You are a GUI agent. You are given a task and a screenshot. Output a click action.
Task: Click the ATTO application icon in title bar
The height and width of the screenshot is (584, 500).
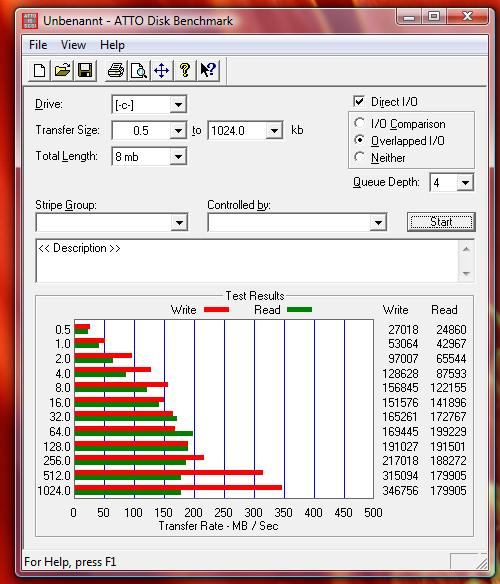click(30, 21)
